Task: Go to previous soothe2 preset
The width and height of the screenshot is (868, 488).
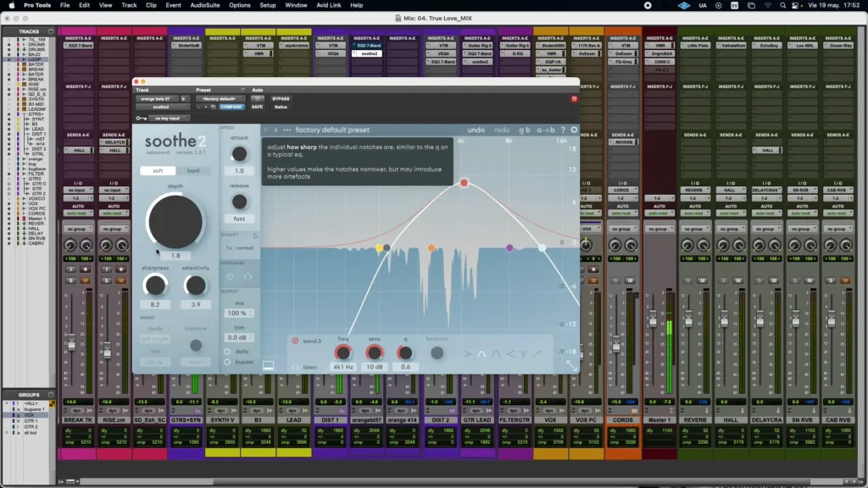Action: 265,130
